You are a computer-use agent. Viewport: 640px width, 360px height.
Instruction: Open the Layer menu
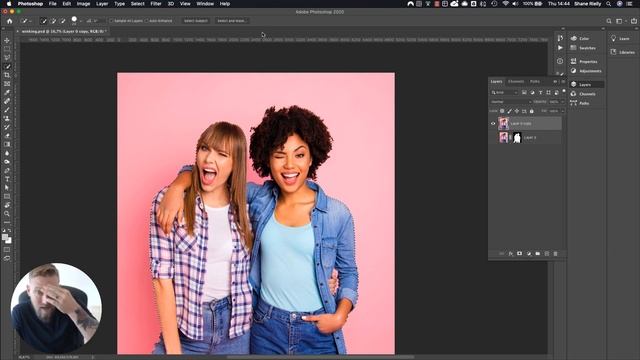point(102,4)
